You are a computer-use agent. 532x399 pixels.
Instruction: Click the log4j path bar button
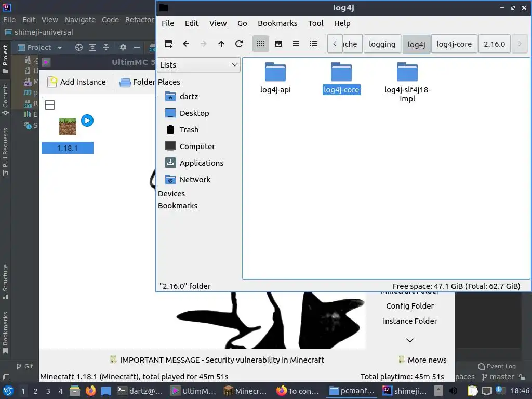[416, 44]
